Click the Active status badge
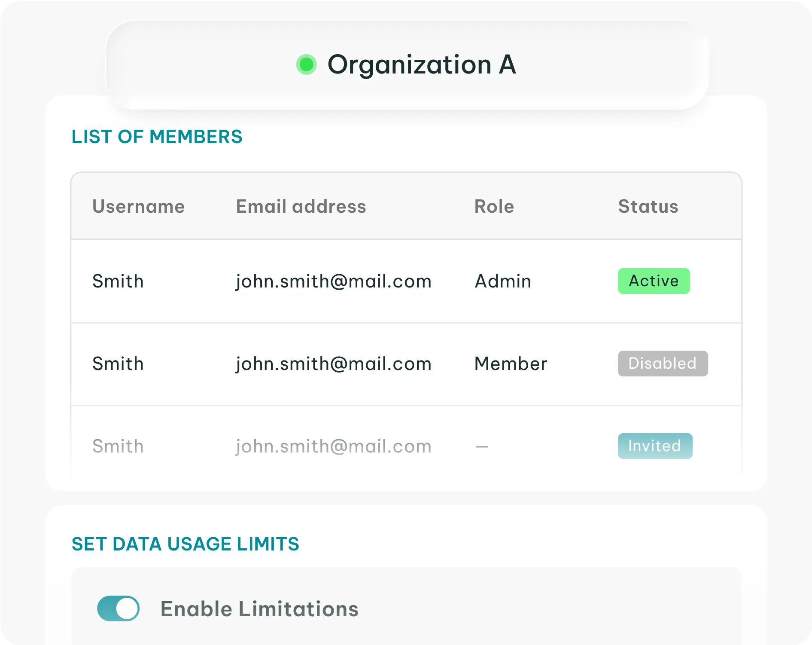The width and height of the screenshot is (812, 645). pyautogui.click(x=654, y=281)
